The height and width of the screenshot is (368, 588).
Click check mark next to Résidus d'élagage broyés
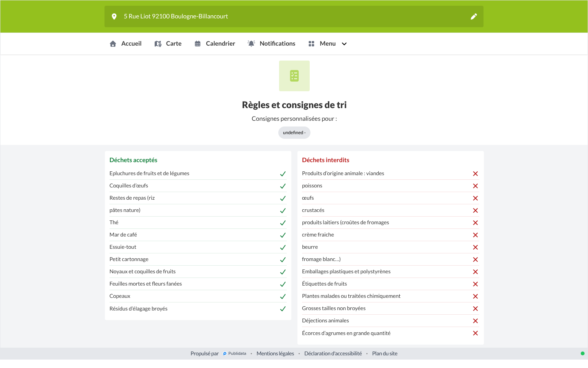pos(283,309)
